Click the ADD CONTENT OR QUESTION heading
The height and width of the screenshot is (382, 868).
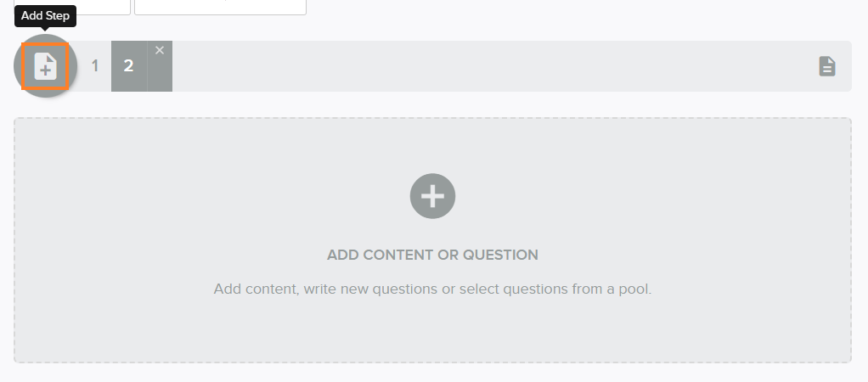(432, 255)
